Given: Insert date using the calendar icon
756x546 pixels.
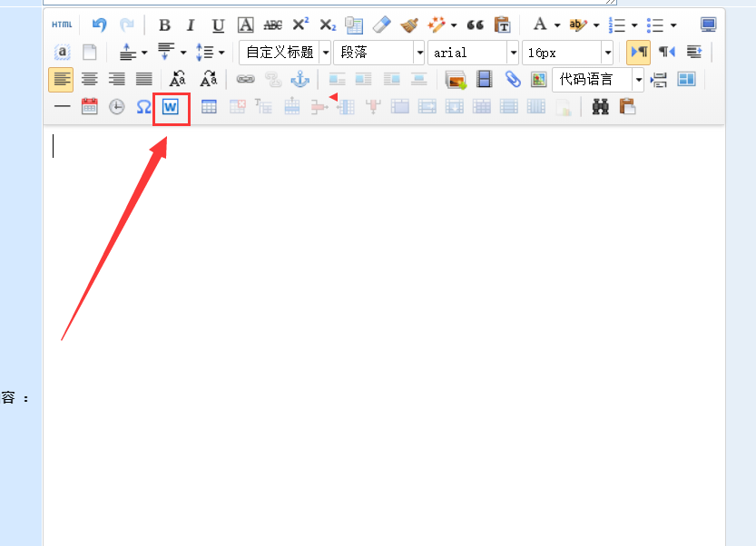Looking at the screenshot, I should tap(90, 107).
